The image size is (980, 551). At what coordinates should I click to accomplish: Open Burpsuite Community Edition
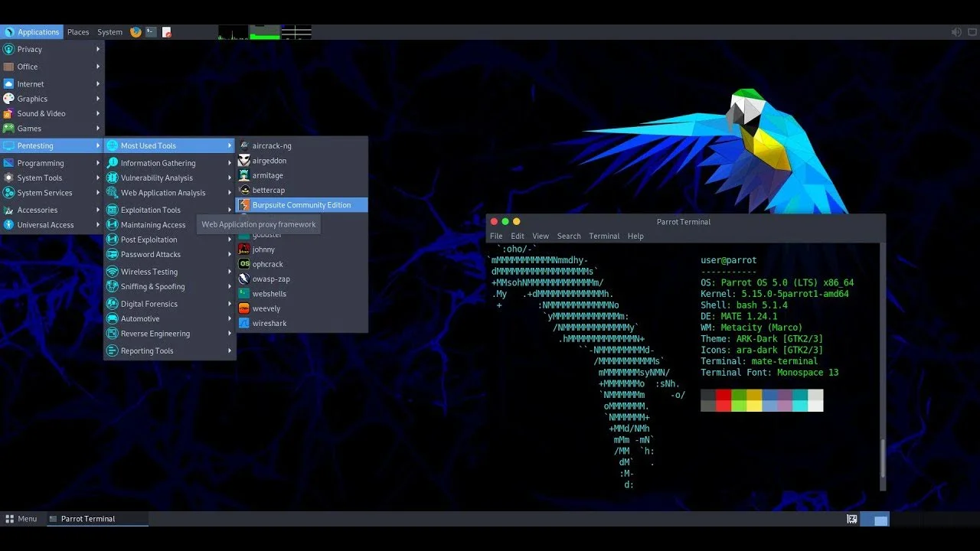(x=302, y=205)
